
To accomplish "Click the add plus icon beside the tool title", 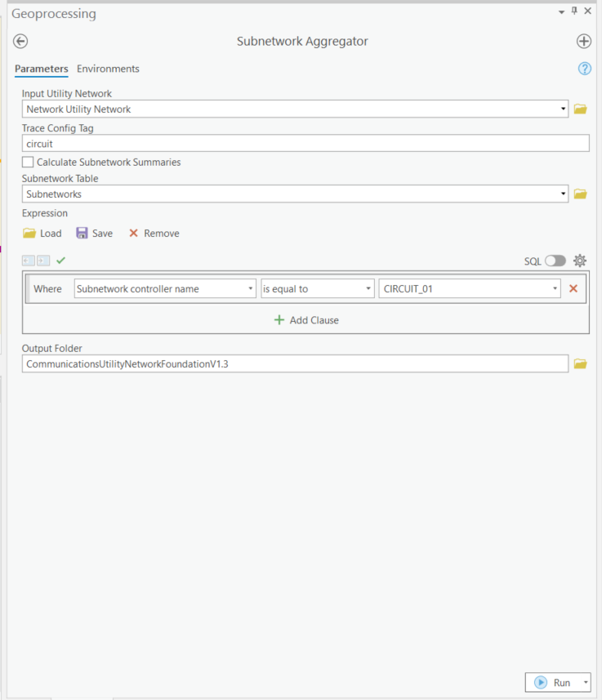I will (x=583, y=42).
